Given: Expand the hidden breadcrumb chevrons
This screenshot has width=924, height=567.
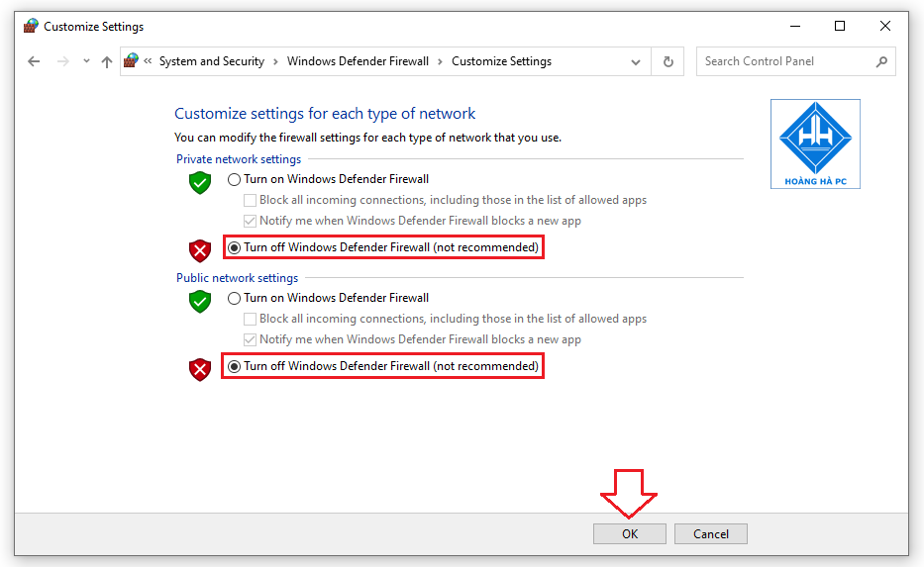Looking at the screenshot, I should [x=148, y=61].
